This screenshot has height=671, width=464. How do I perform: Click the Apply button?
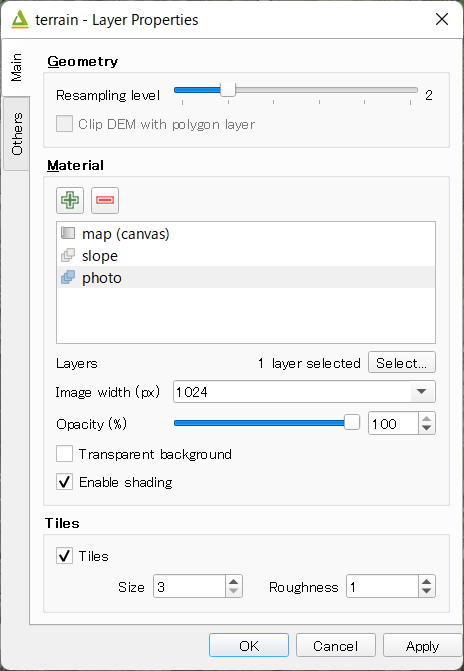pyautogui.click(x=422, y=646)
